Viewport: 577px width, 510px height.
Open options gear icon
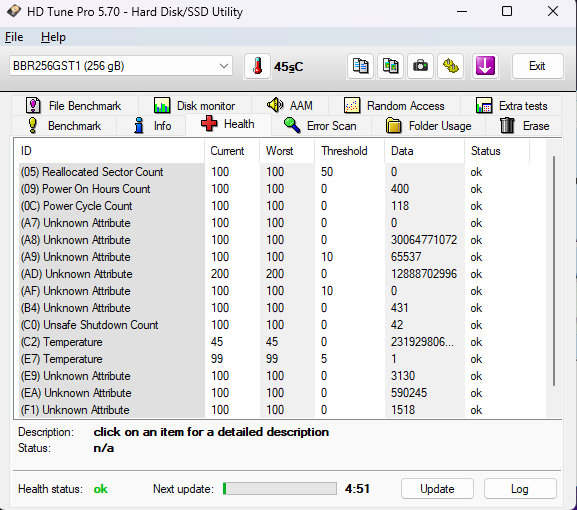tap(450, 66)
